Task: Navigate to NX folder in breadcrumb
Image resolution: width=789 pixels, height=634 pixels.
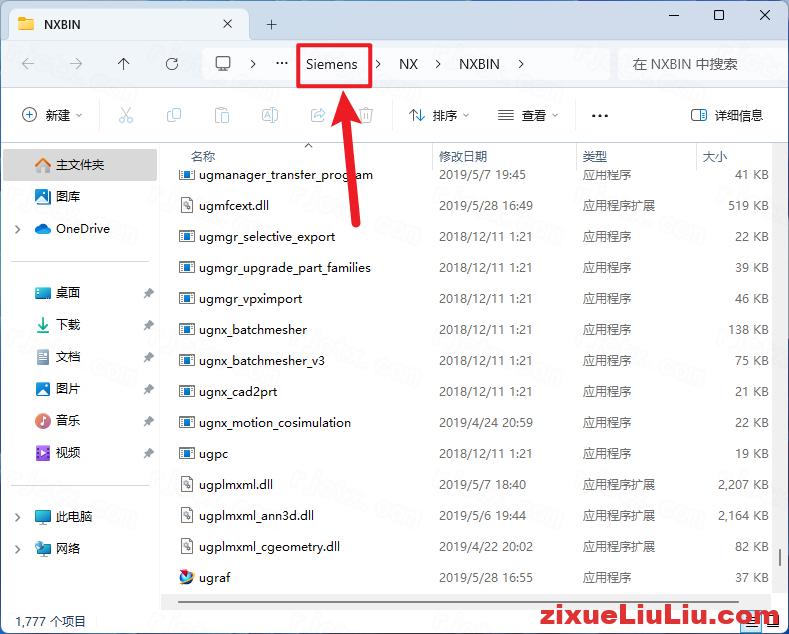Action: pos(408,64)
